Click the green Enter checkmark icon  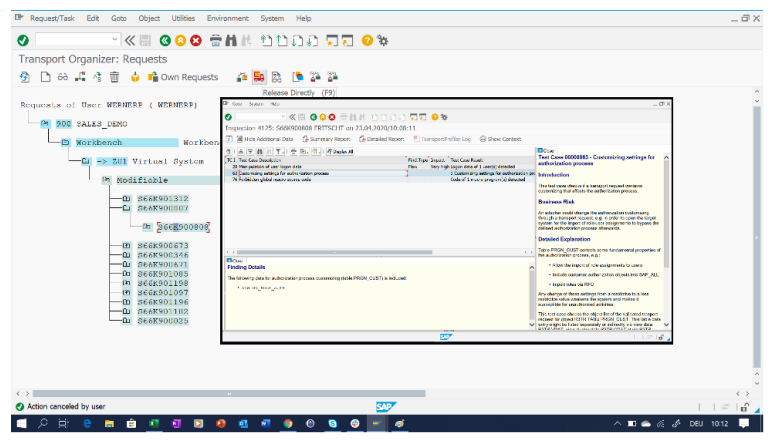point(22,40)
